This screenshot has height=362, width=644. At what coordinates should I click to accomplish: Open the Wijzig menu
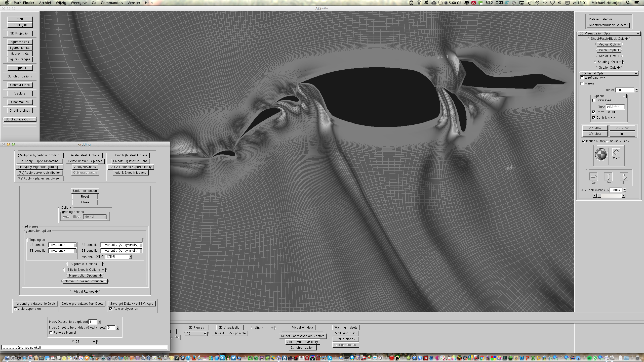[x=61, y=3]
